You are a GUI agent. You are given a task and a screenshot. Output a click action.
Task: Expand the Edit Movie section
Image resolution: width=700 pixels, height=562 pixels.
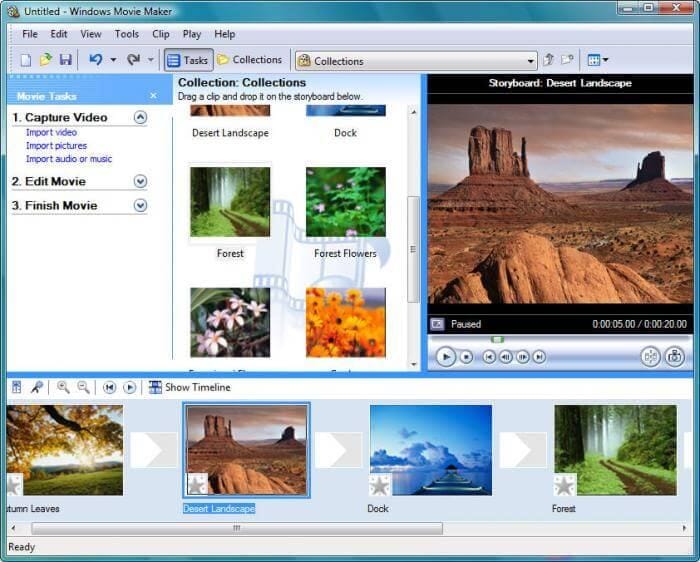click(x=140, y=181)
